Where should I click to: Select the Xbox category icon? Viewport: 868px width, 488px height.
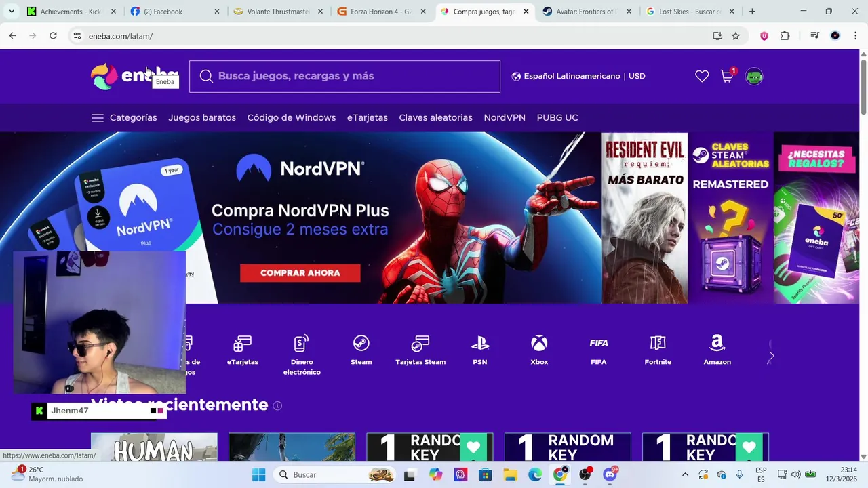click(x=539, y=350)
